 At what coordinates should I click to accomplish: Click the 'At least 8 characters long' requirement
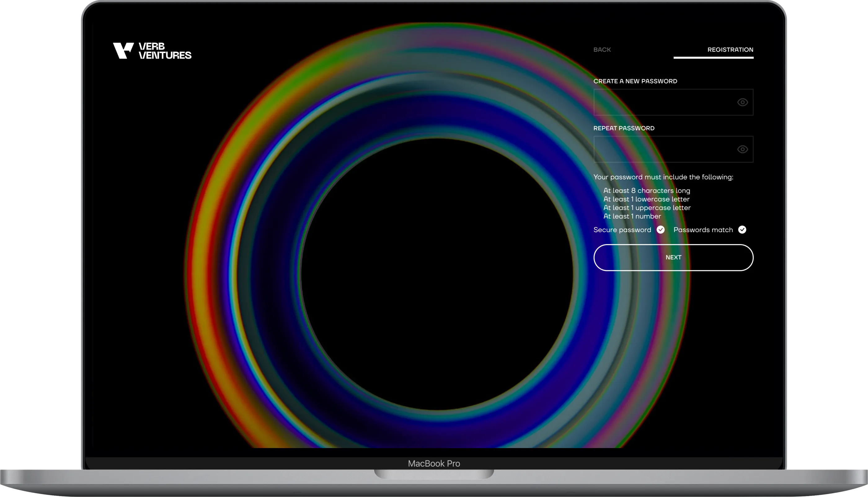coord(646,191)
